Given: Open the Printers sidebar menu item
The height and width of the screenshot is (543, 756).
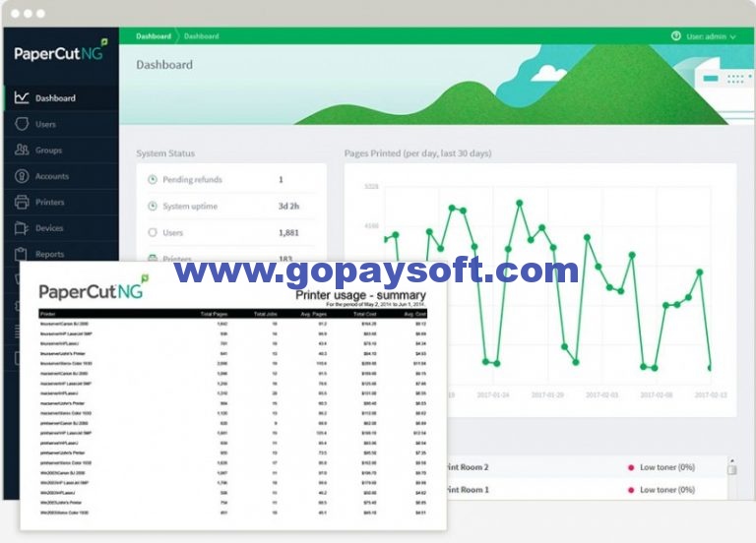Looking at the screenshot, I should click(x=61, y=202).
